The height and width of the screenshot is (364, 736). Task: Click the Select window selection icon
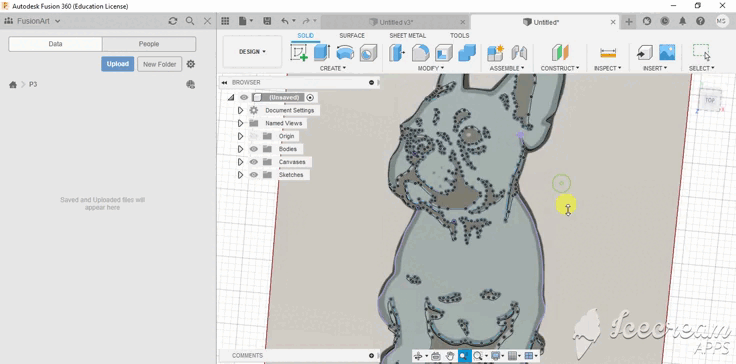pyautogui.click(x=701, y=52)
